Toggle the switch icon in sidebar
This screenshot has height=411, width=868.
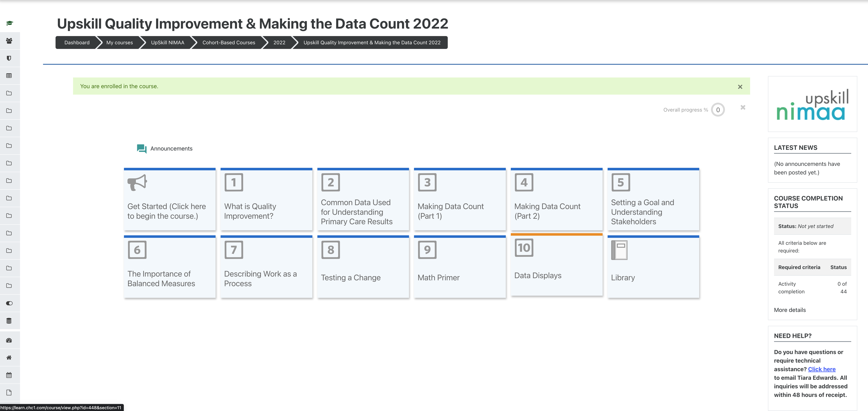[x=9, y=303]
